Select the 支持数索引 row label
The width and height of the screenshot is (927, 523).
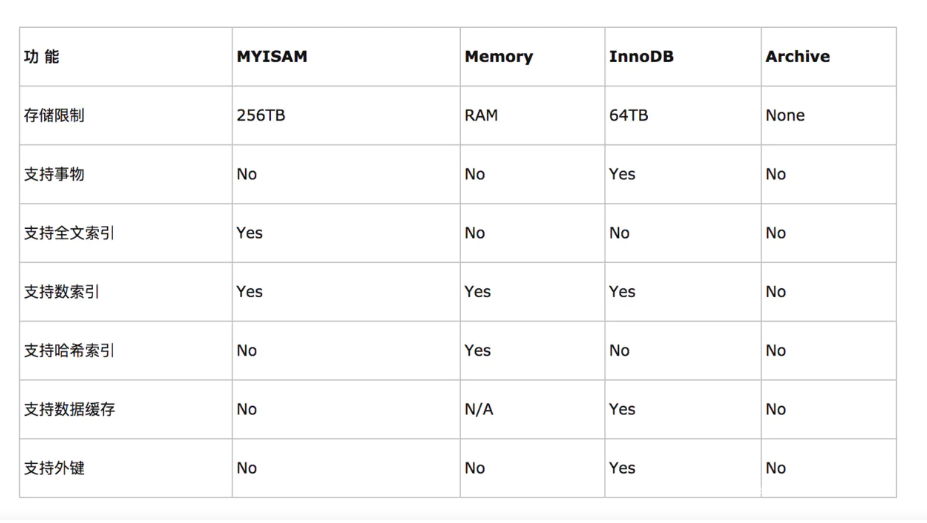point(62,292)
